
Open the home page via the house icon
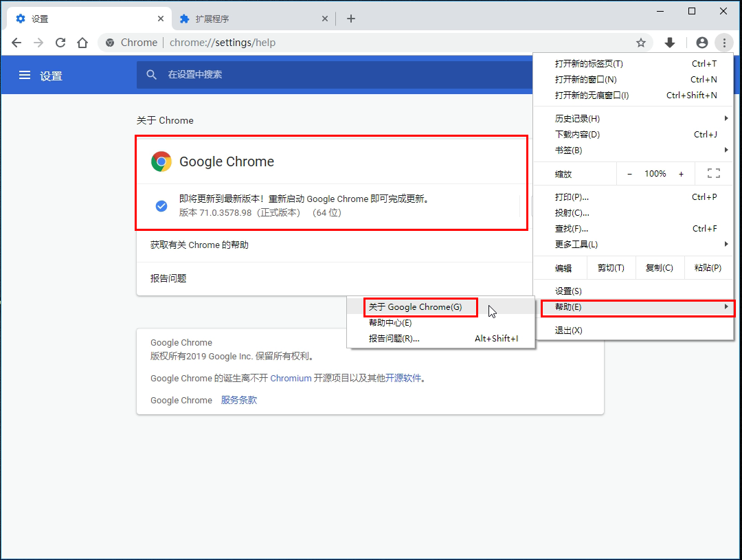point(82,43)
